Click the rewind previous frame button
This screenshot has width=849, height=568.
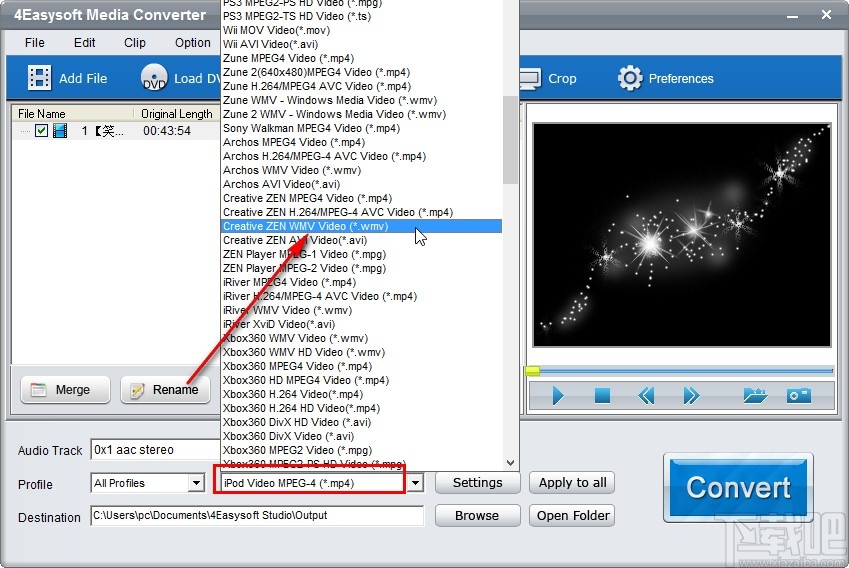click(x=646, y=396)
